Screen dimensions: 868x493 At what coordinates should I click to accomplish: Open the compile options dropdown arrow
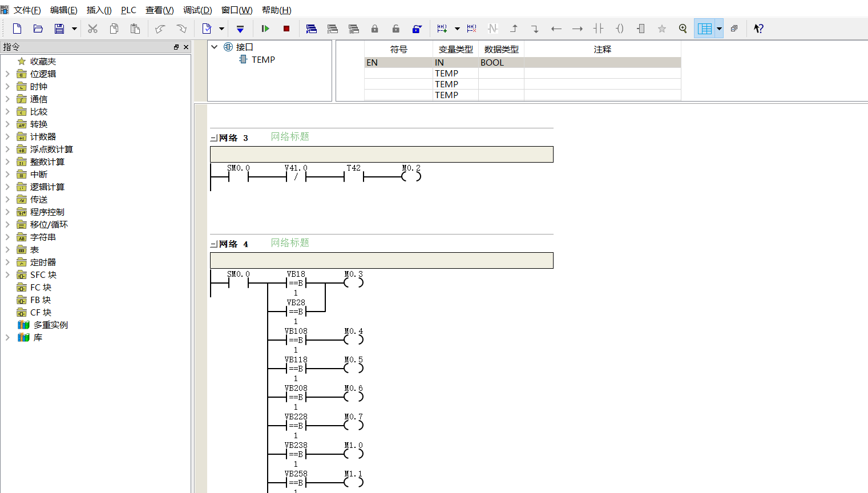pyautogui.click(x=221, y=29)
